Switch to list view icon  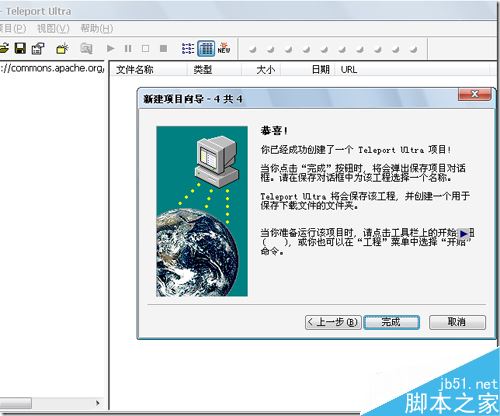188,49
